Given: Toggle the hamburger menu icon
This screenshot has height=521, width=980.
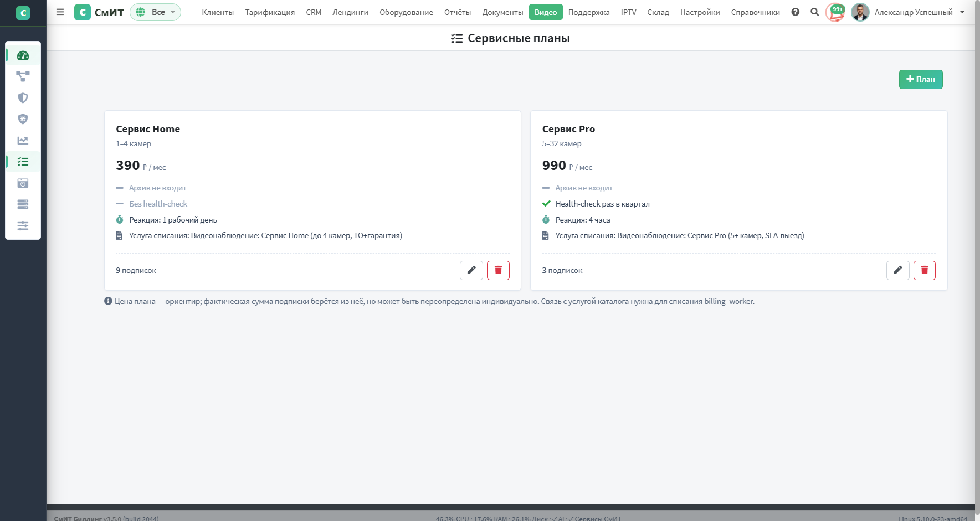Looking at the screenshot, I should coord(60,12).
